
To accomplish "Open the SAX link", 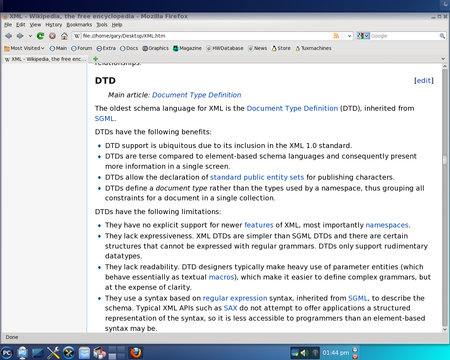I will [x=230, y=308].
